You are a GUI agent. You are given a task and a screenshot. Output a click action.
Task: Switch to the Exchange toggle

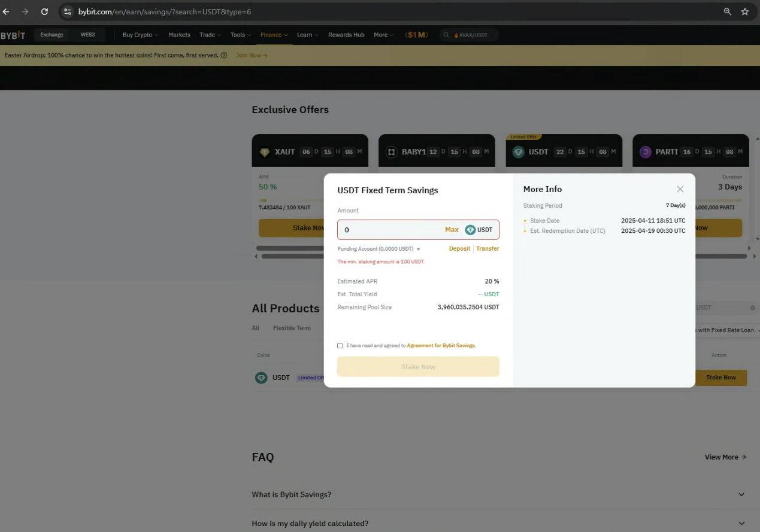coord(52,35)
